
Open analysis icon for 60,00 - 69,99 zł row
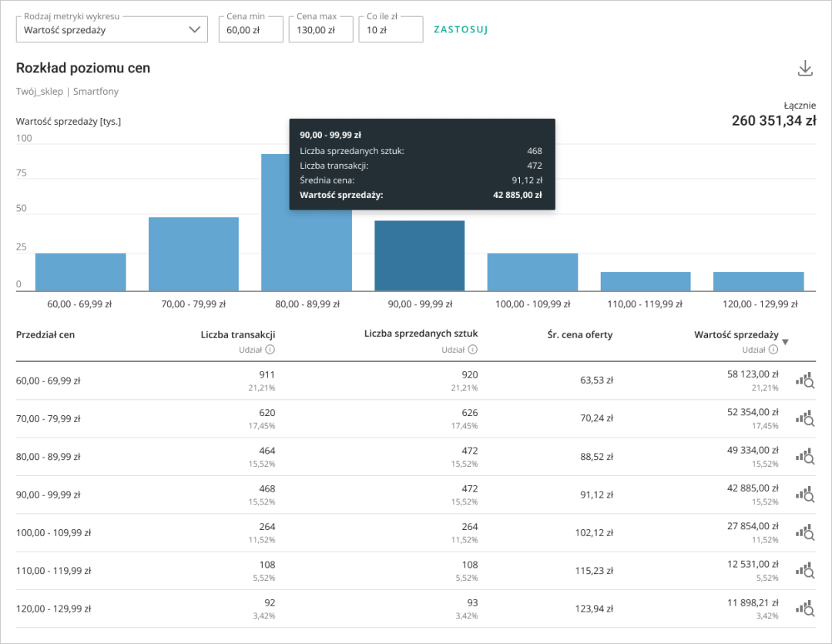(x=805, y=381)
